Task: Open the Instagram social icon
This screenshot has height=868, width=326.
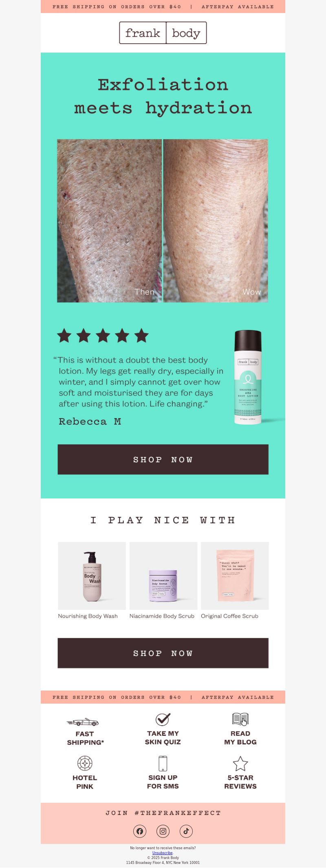Action: pyautogui.click(x=163, y=831)
